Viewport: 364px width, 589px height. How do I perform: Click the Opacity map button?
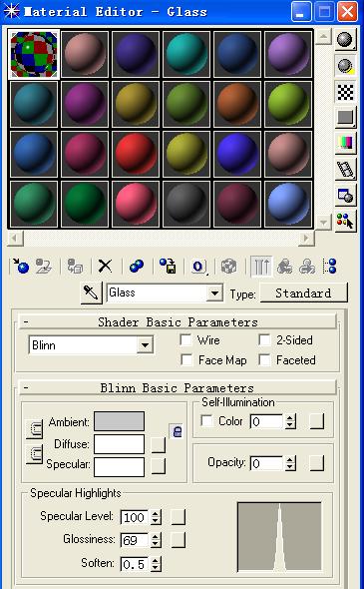[317, 463]
